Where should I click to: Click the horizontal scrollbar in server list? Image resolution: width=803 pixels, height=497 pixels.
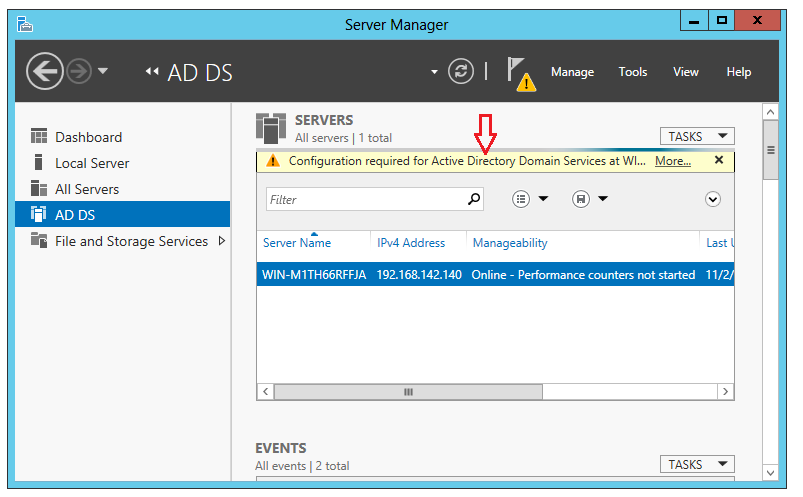(408, 392)
